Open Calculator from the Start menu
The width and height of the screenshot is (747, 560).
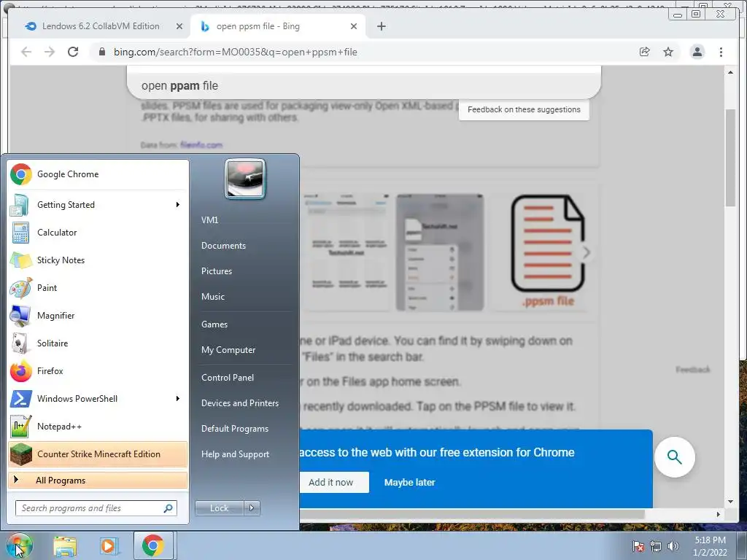pyautogui.click(x=98, y=233)
